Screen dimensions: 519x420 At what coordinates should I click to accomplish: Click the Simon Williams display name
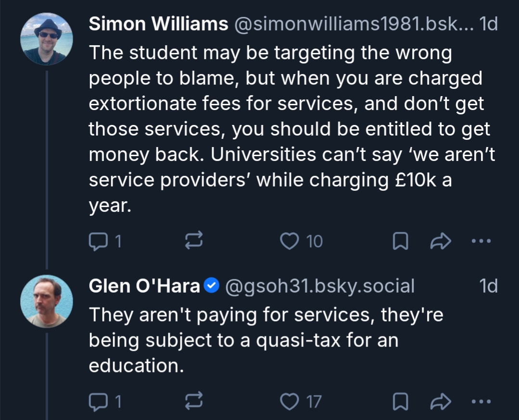pyautogui.click(x=158, y=25)
